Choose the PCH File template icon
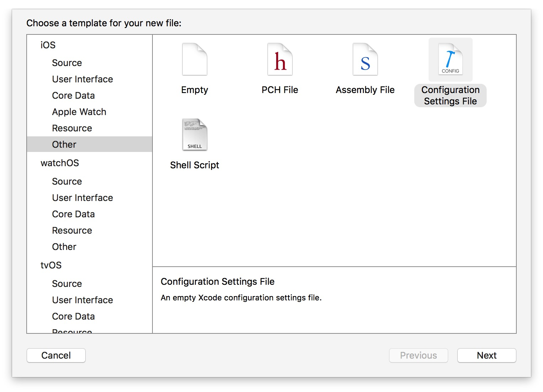This screenshot has width=543, height=392. click(280, 60)
